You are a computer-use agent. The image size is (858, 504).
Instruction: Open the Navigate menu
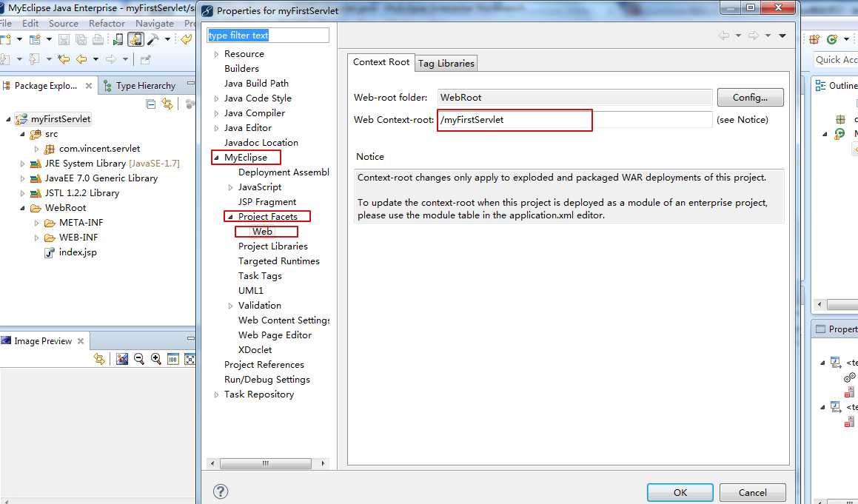coord(155,24)
